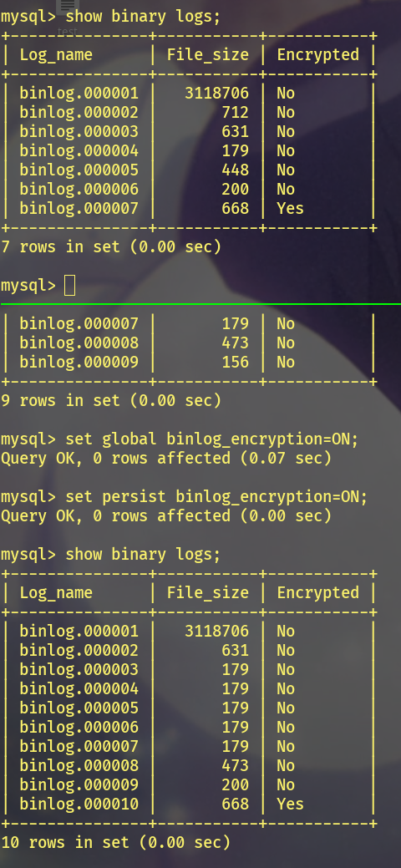
Task: Click the binlog.000009 entry with size 156
Action: click(79, 362)
